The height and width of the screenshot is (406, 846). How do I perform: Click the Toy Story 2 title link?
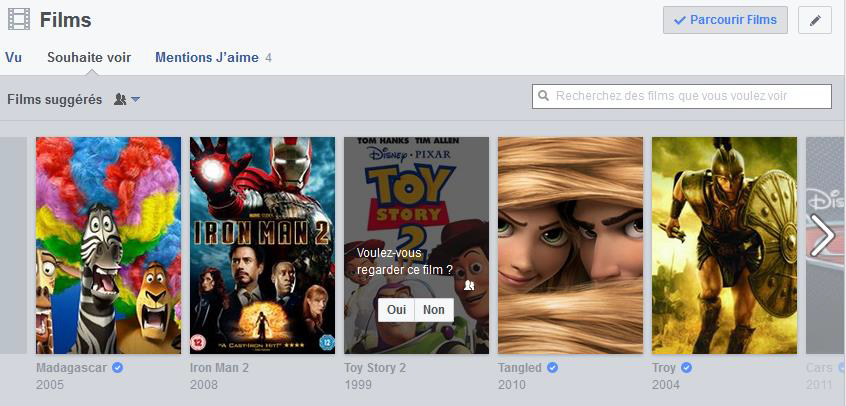(375, 368)
